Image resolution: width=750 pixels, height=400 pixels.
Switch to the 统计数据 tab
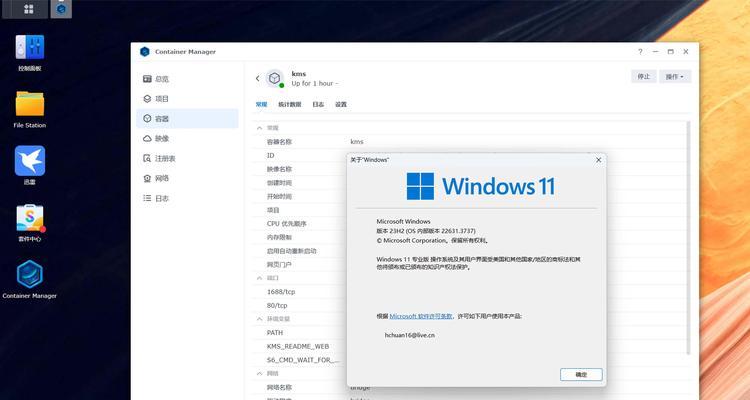(290, 104)
